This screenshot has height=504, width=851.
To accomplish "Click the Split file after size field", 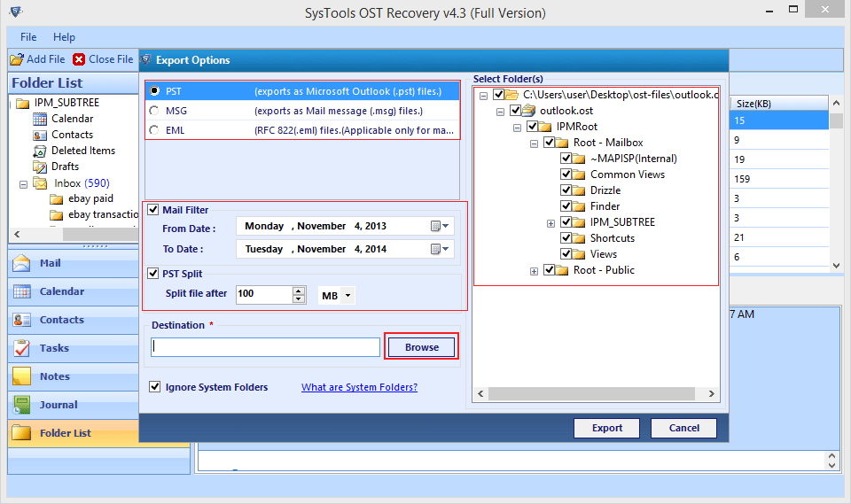I will pos(264,295).
